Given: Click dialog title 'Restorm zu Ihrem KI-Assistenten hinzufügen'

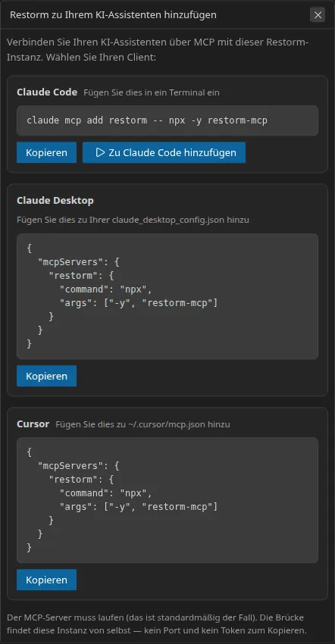Looking at the screenshot, I should (113, 15).
